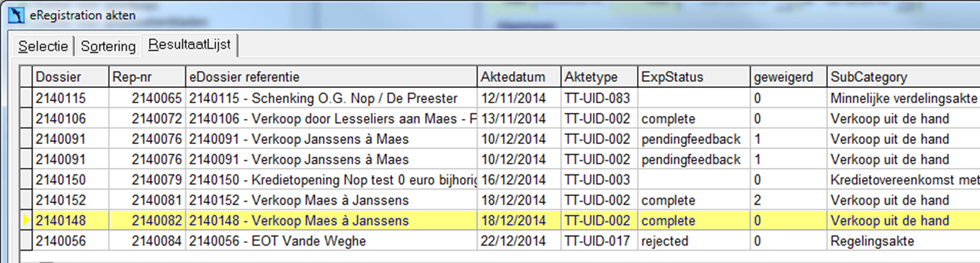Switch to the Selectie tab
The height and width of the screenshot is (263, 980).
44,46
